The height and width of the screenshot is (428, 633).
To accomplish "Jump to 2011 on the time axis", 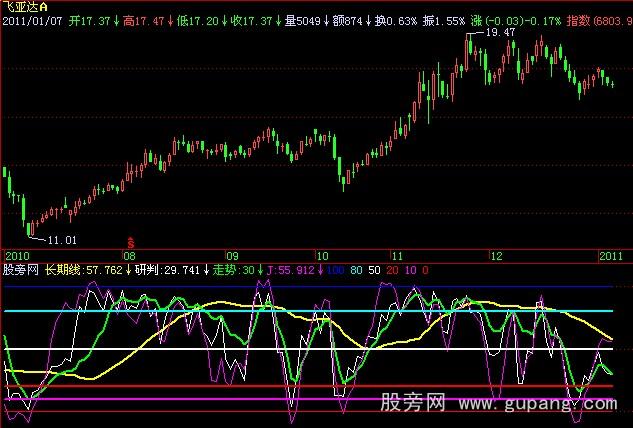I will [x=611, y=255].
